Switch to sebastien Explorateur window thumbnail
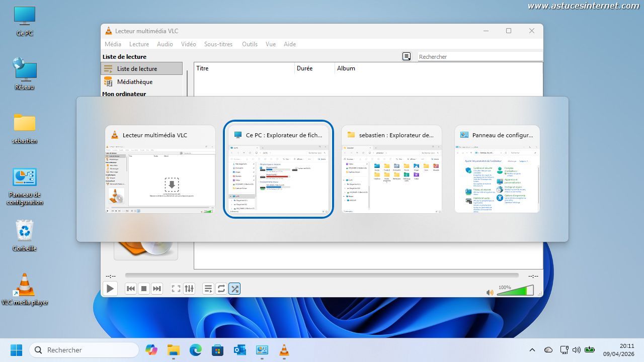644x362 pixels. coord(391,169)
